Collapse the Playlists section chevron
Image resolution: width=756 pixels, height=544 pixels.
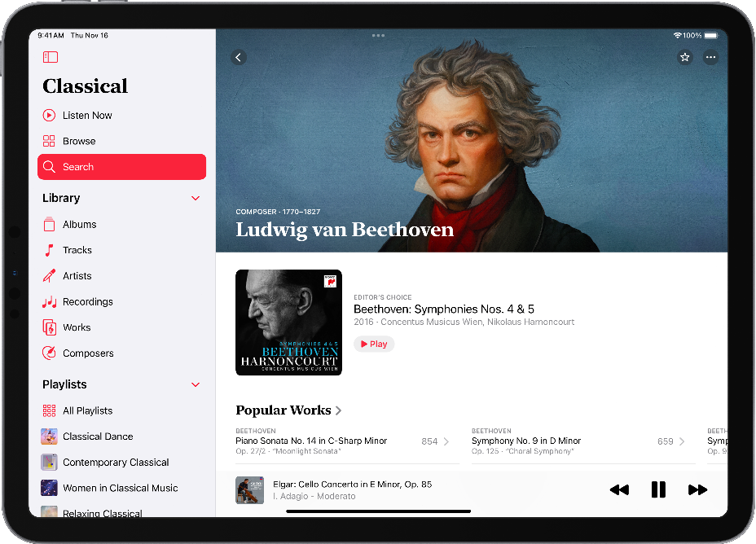pos(196,385)
